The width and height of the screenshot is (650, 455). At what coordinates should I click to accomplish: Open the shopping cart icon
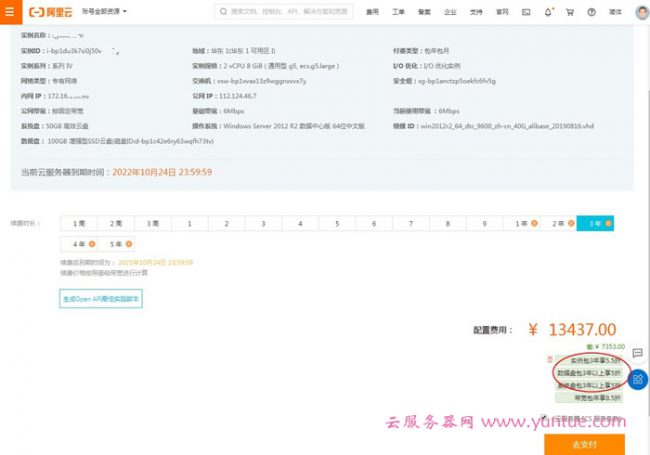[570, 12]
